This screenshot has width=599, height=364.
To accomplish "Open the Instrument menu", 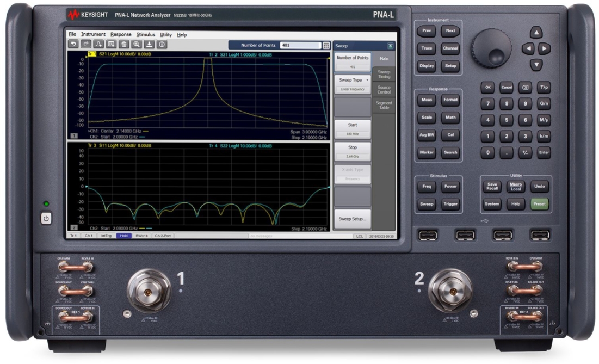I will coord(93,34).
